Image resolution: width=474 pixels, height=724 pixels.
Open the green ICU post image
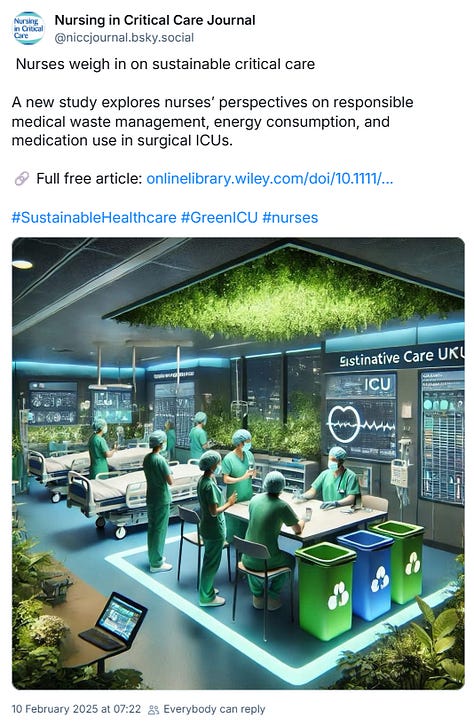pyautogui.click(x=238, y=463)
